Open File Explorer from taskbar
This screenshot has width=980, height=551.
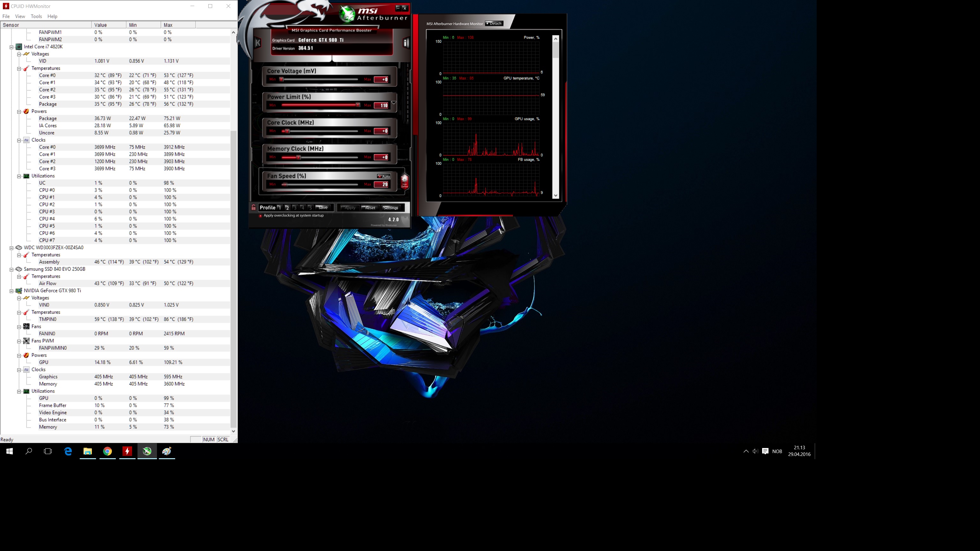pos(88,451)
